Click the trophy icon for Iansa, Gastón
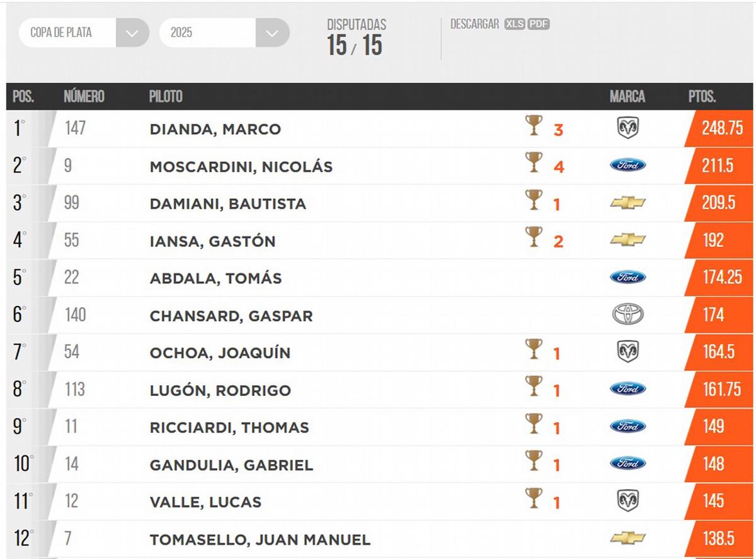 tap(534, 237)
